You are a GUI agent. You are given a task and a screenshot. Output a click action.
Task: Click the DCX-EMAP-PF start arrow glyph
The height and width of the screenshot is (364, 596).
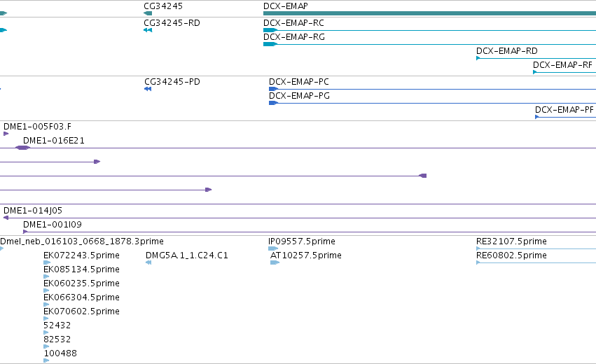[x=536, y=117]
